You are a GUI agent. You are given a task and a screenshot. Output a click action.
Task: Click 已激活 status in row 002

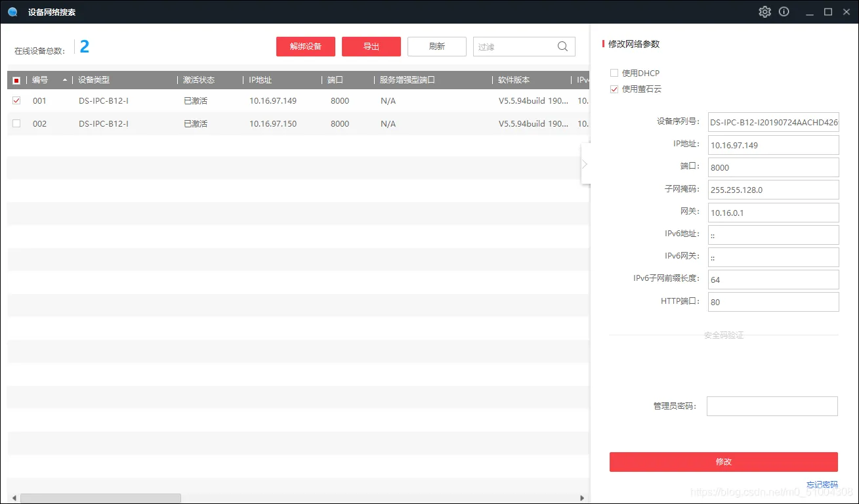tap(196, 123)
